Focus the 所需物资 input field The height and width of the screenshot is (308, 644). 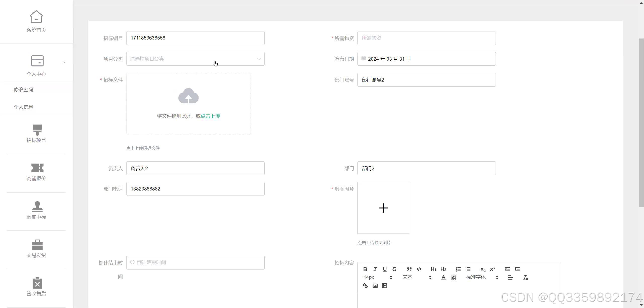pos(426,38)
